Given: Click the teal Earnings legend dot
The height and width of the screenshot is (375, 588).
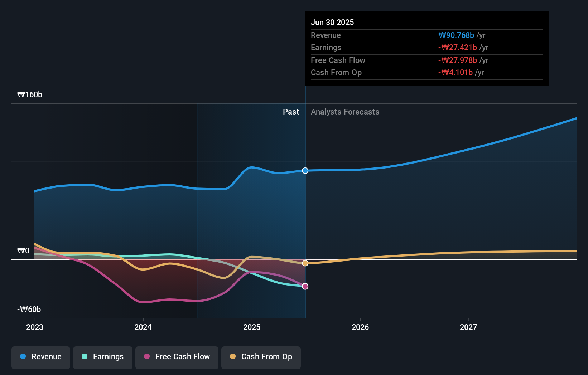Looking at the screenshot, I should 84,357.
